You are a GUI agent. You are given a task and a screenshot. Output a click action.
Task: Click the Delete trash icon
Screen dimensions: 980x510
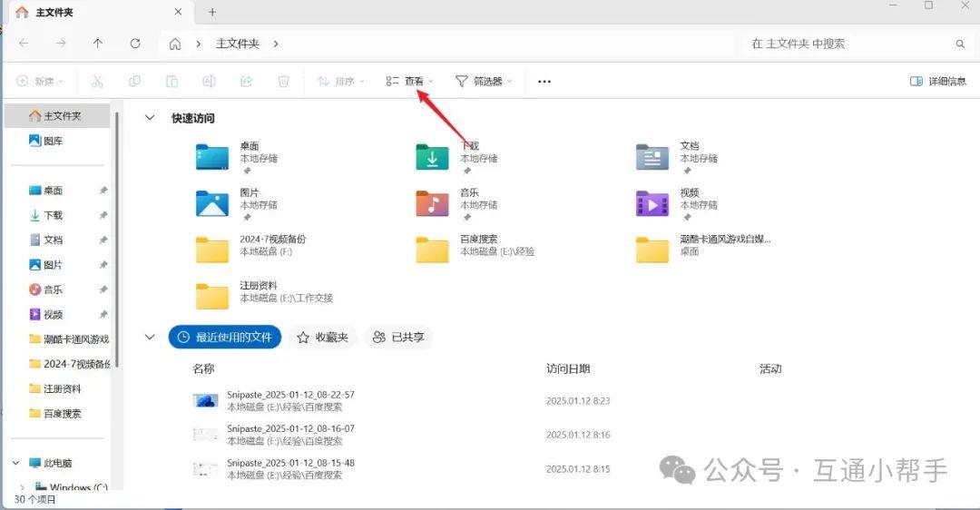coord(284,82)
